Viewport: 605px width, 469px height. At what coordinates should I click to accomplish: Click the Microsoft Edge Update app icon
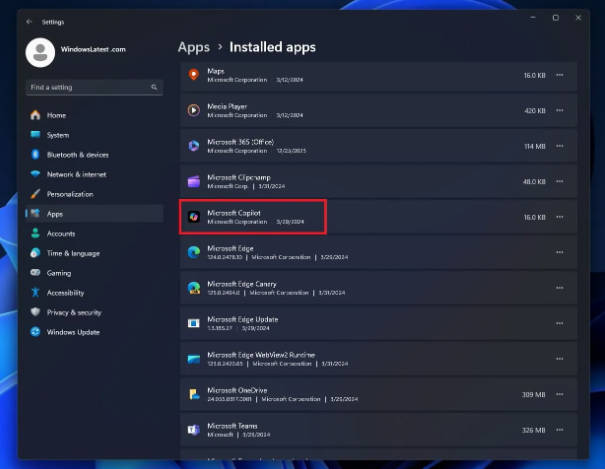pyautogui.click(x=194, y=323)
